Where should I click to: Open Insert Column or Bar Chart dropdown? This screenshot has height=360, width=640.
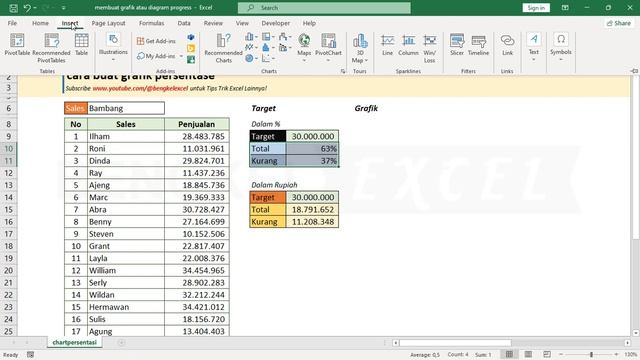click(x=251, y=37)
